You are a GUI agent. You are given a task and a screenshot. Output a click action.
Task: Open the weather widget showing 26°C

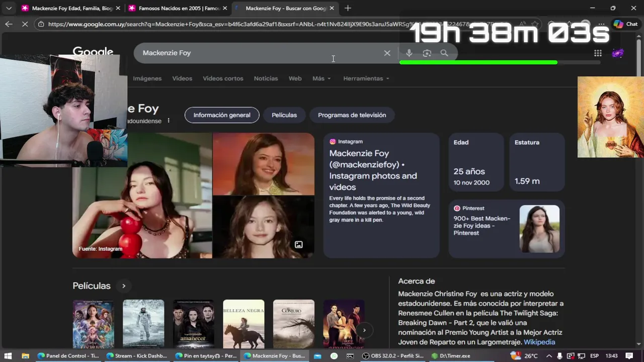[x=524, y=356]
